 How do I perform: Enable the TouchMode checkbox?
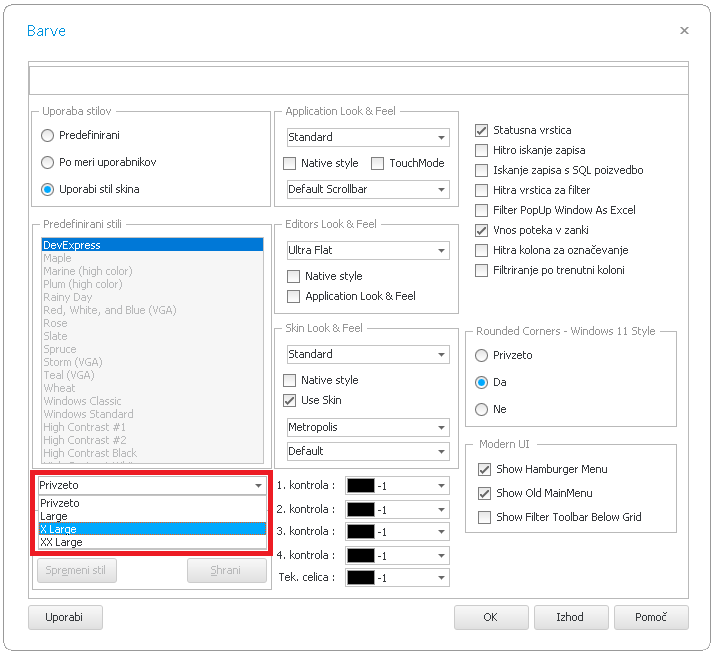378,163
